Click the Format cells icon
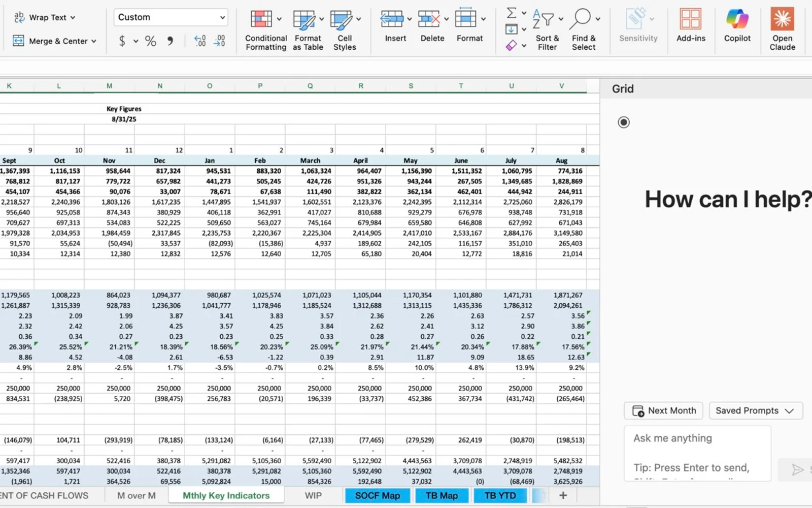Screen dimensions: 812x508 click(465, 19)
